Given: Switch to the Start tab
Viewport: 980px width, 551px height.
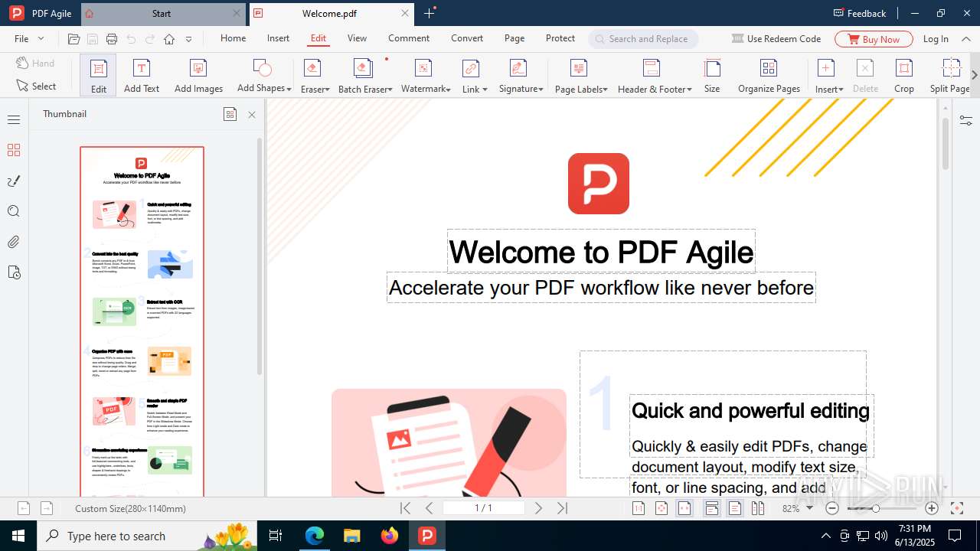Looking at the screenshot, I should coord(162,13).
